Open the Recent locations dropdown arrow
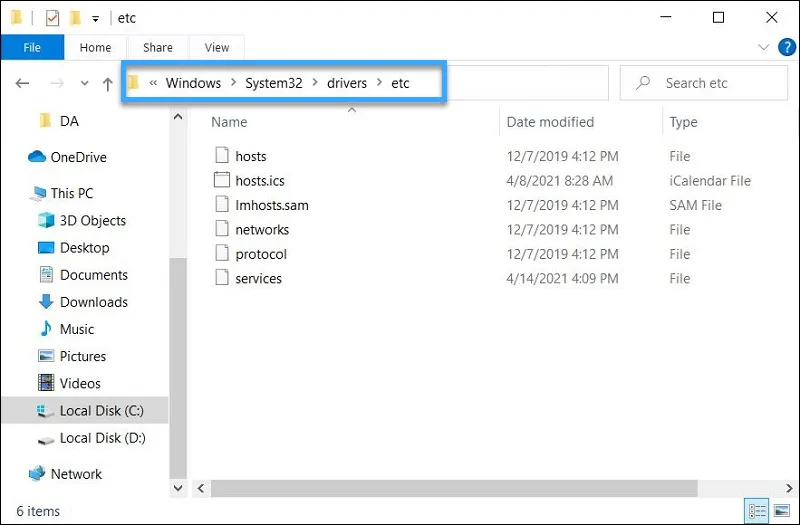800x525 pixels. click(x=84, y=83)
